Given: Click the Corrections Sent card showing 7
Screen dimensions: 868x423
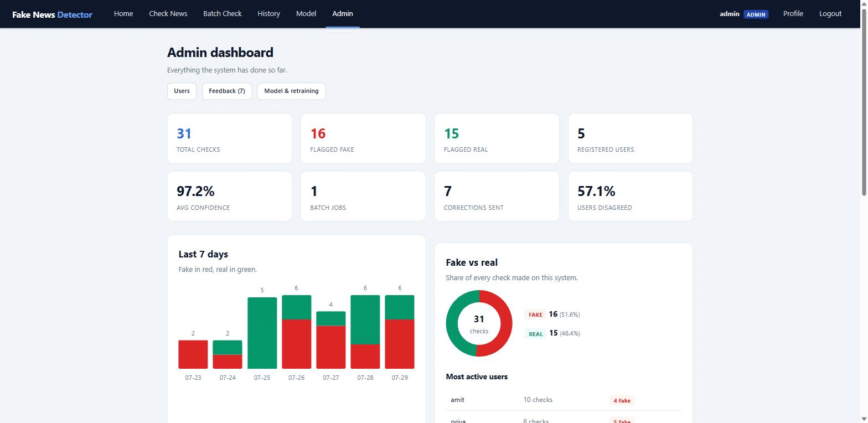Looking at the screenshot, I should coord(497,196).
